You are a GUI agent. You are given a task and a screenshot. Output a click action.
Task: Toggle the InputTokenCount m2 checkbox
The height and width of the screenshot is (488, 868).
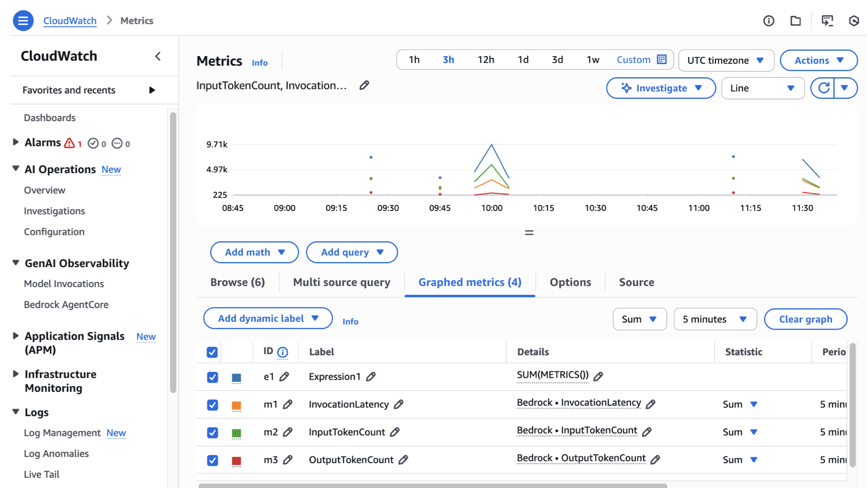[212, 432]
